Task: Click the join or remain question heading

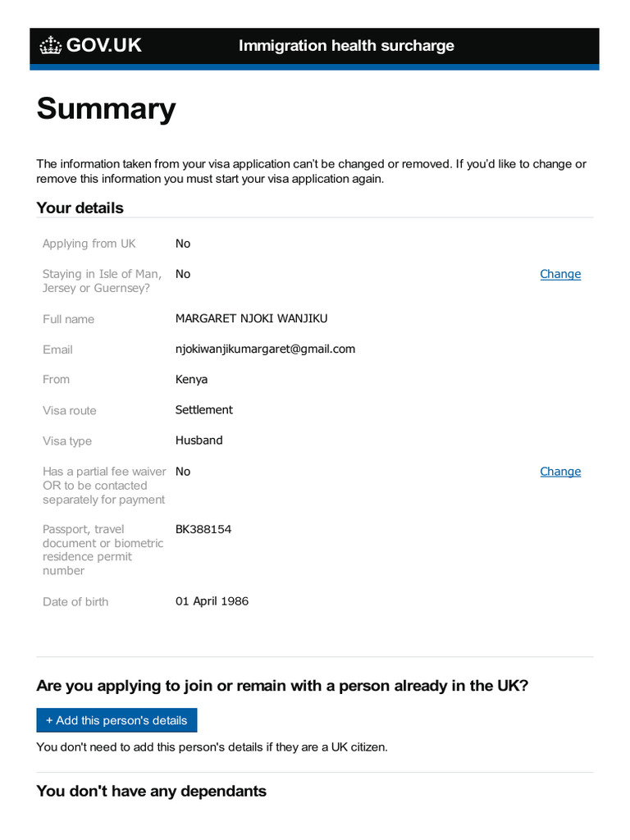Action: point(282,686)
